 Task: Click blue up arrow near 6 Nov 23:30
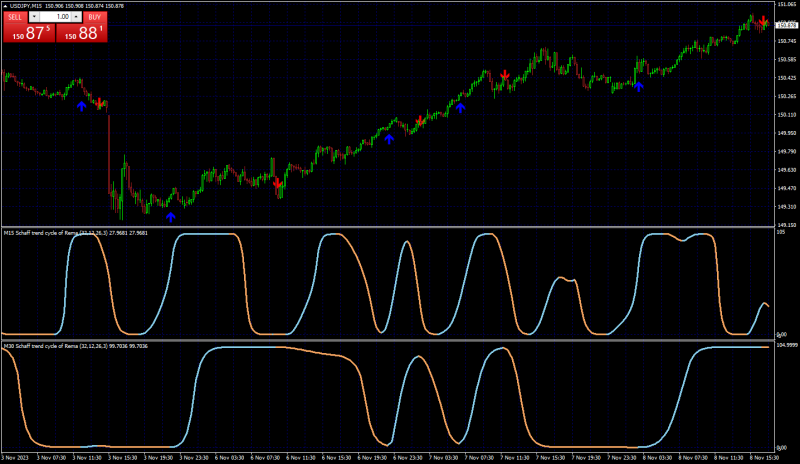[x=389, y=139]
